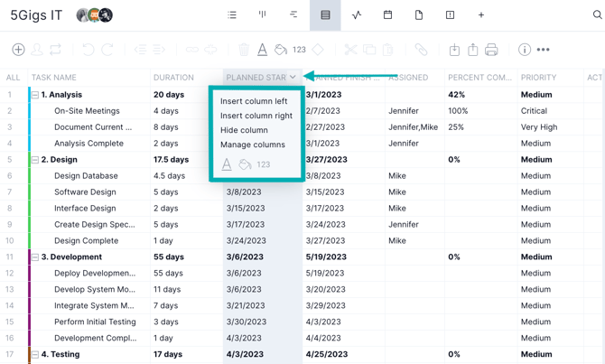Click the recurring task loop icon
Image resolution: width=605 pixels, height=364 pixels.
coord(56,50)
